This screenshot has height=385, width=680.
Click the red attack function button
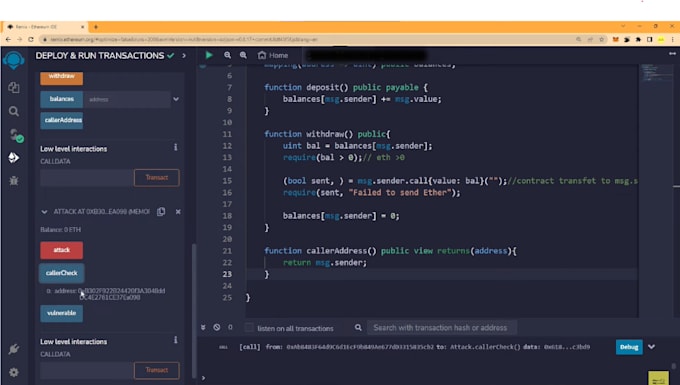pyautogui.click(x=62, y=250)
